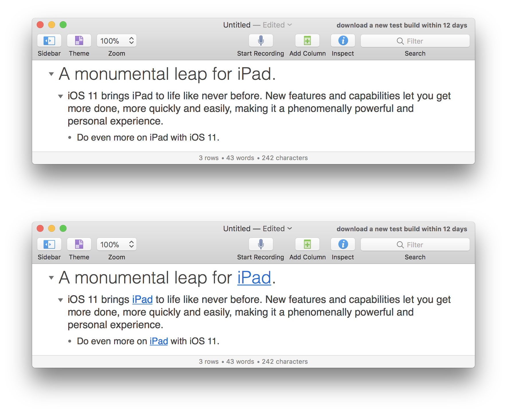The image size is (507, 420).
Task: Open Theme icon in the top window
Action: [79, 41]
